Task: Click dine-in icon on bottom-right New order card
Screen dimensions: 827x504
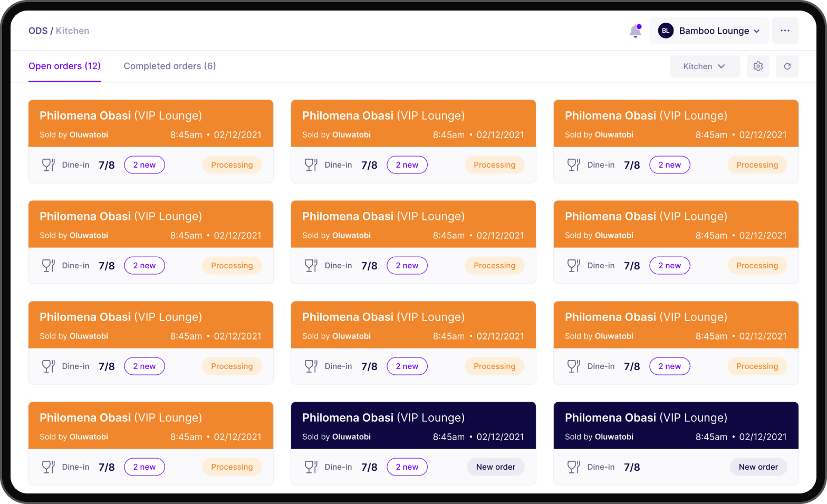Action: pos(574,467)
